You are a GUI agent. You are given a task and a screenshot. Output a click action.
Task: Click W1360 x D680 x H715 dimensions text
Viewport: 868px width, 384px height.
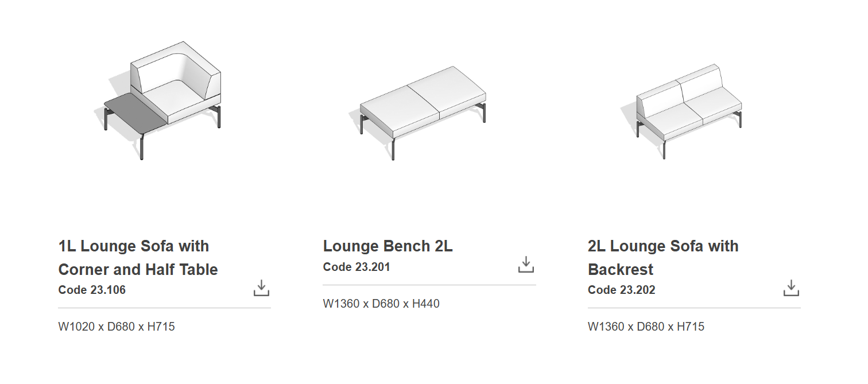(x=646, y=327)
